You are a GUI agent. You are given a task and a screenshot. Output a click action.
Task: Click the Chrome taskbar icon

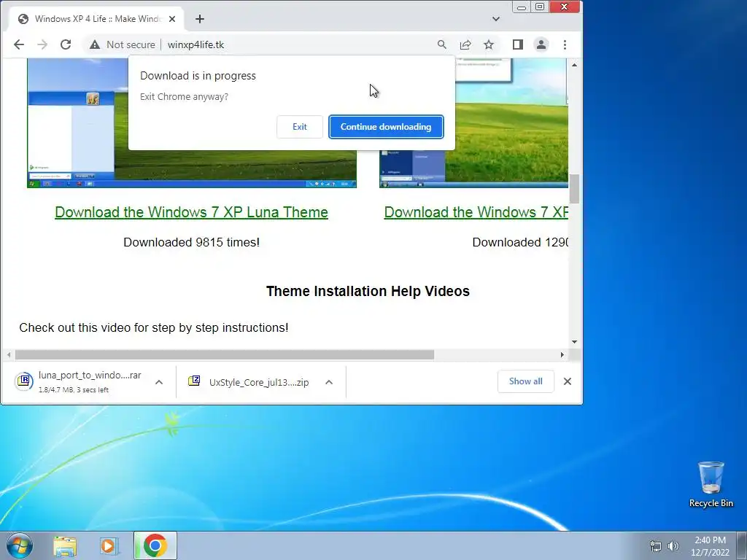coord(155,545)
